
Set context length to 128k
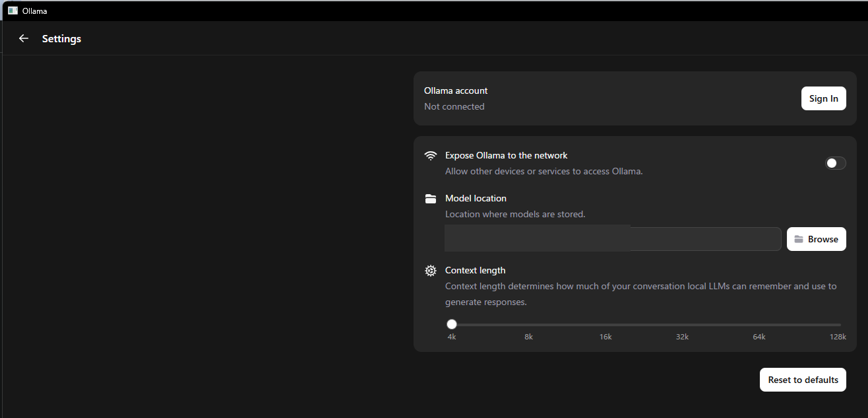click(x=838, y=325)
